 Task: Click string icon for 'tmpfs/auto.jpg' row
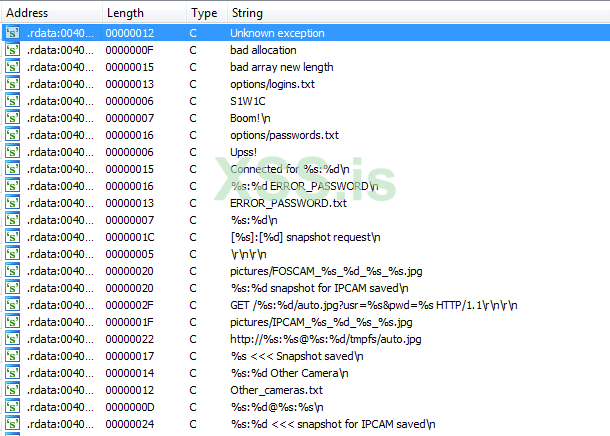tap(12, 339)
